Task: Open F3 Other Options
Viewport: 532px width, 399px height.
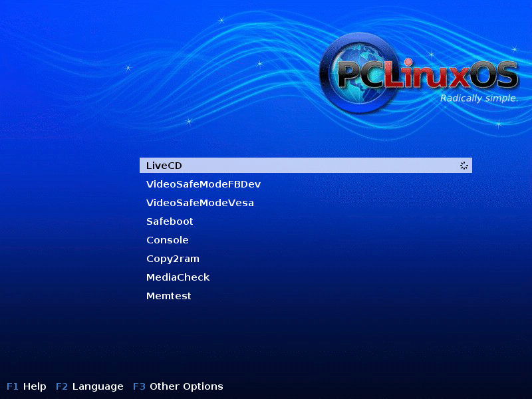Action: (178, 387)
